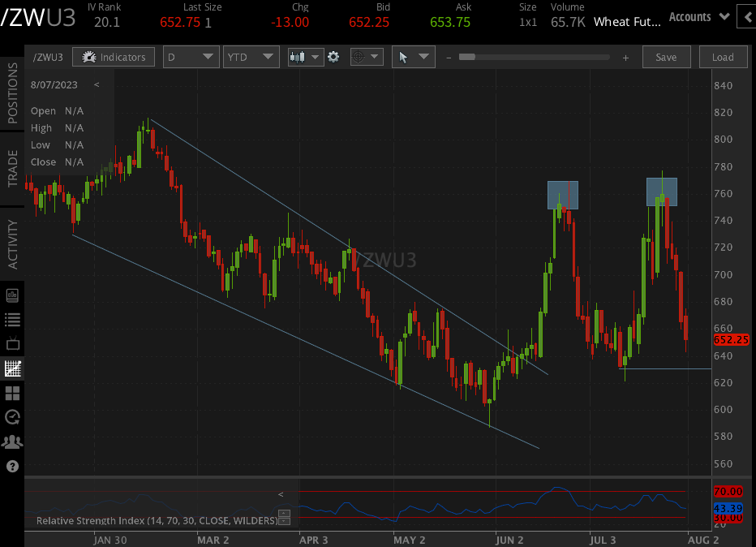Image resolution: width=756 pixels, height=547 pixels.
Task: Open the candlestick chart style dropdown
Action: point(305,57)
